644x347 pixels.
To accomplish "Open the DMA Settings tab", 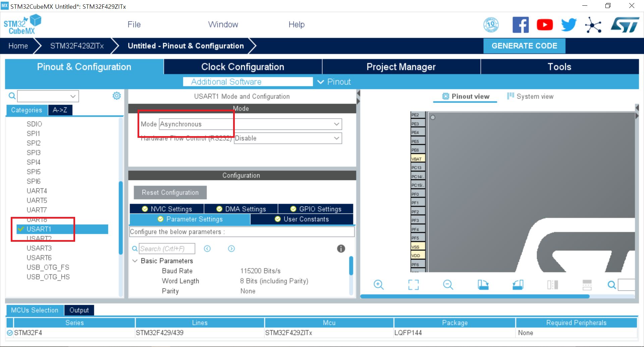I will [241, 209].
